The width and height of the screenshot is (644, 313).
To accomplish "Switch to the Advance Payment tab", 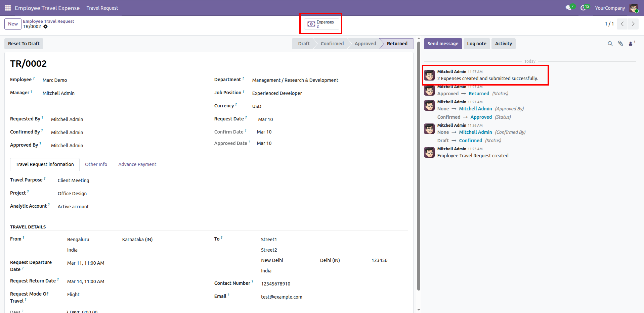I will pyautogui.click(x=137, y=164).
